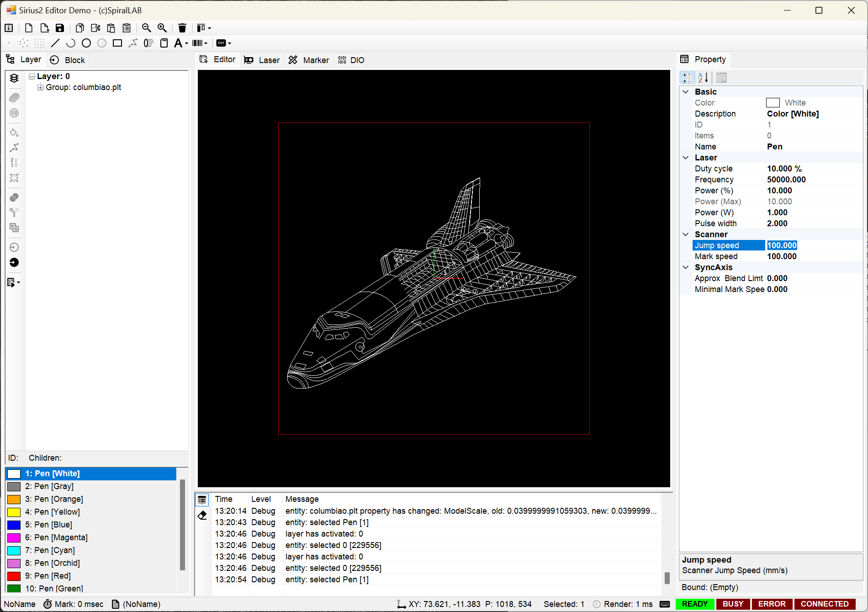Click the keyboard icon in the status bar
The height and width of the screenshot is (612, 868).
click(x=665, y=604)
